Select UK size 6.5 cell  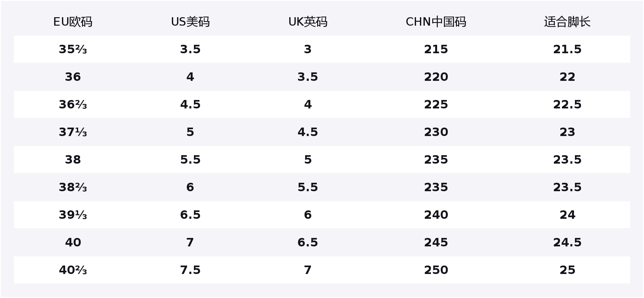(308, 242)
